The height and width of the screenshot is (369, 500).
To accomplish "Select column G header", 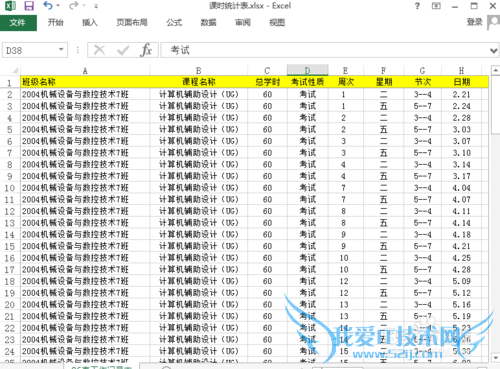I will click(x=422, y=71).
